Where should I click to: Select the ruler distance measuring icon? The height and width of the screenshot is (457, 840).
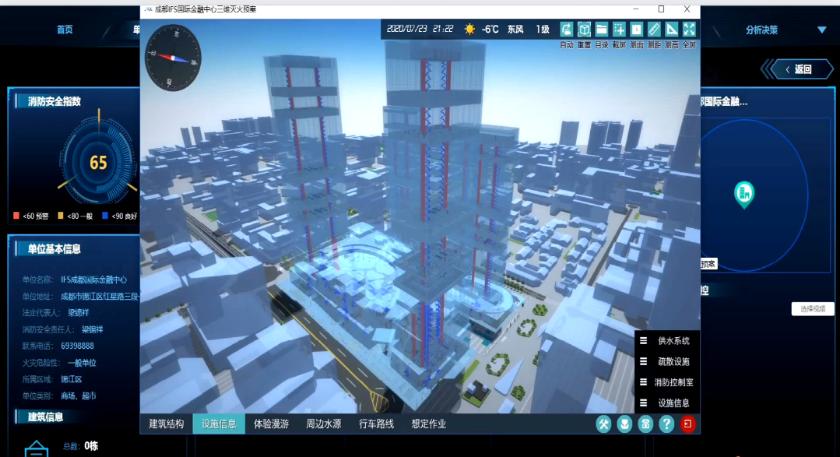click(x=654, y=29)
